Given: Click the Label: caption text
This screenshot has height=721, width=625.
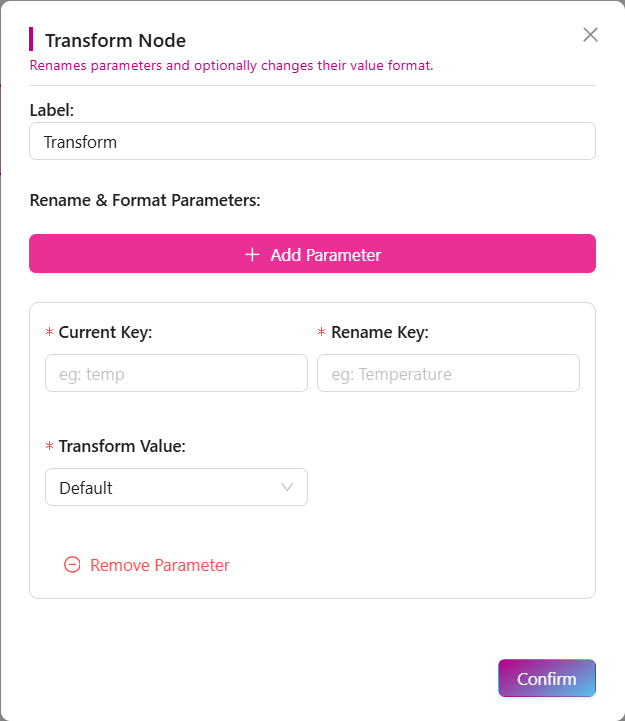Looking at the screenshot, I should (x=52, y=108).
